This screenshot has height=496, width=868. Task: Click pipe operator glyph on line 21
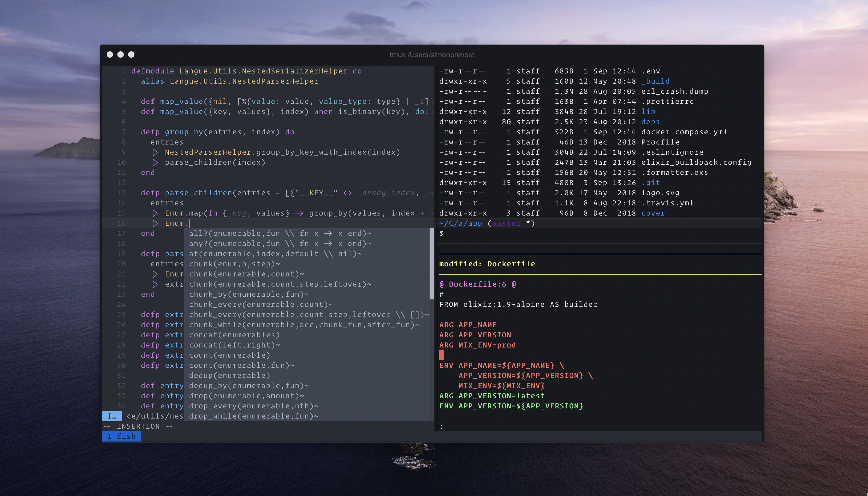point(155,274)
